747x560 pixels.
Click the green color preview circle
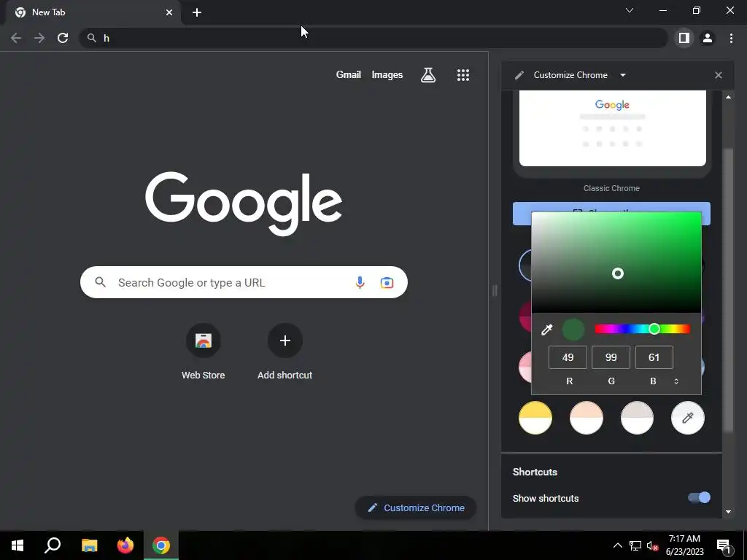pyautogui.click(x=573, y=329)
